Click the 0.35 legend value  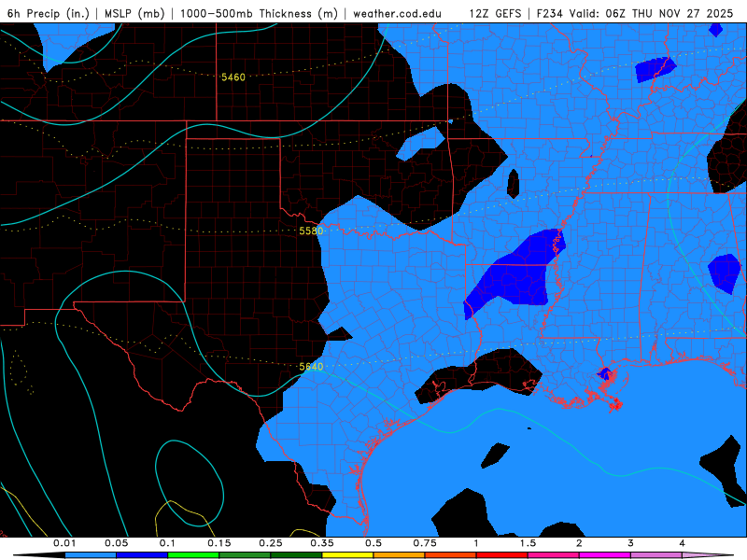(x=322, y=543)
